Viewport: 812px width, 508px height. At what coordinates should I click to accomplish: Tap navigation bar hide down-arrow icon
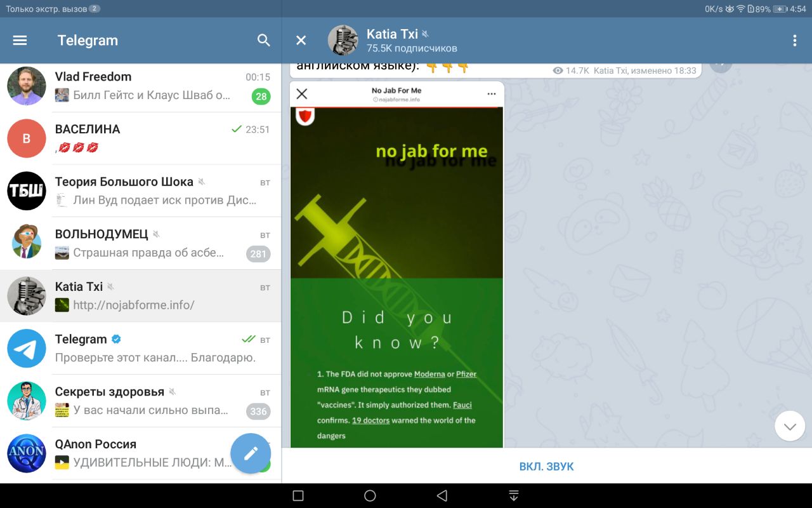[x=514, y=496]
